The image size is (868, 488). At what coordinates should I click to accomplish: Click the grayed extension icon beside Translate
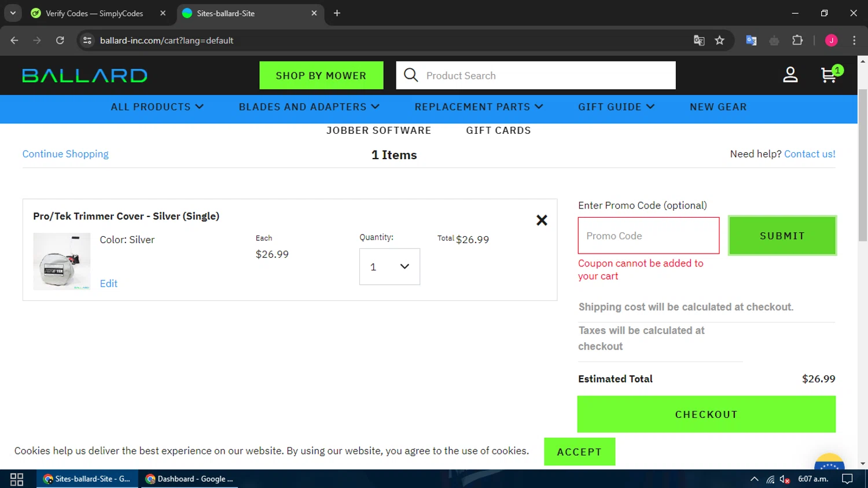tap(774, 41)
